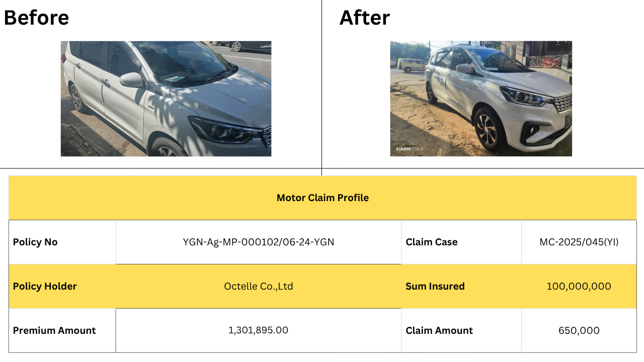This screenshot has height=362, width=644.
Task: Click policy number YGN-Ag-MP-000102/06-24-YGN
Action: tap(259, 242)
